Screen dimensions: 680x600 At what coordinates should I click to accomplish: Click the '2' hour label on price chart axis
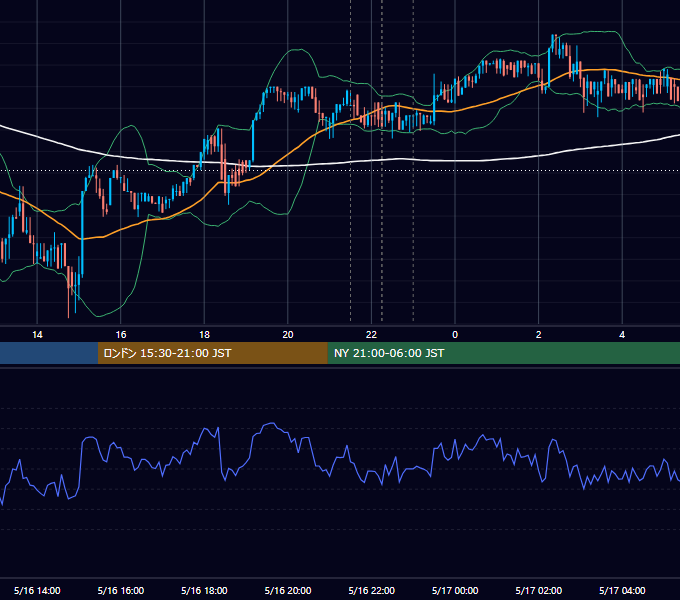click(x=539, y=335)
